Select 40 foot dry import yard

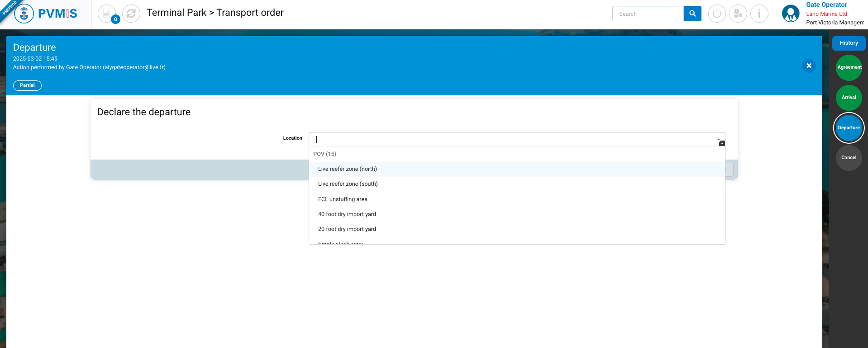pyautogui.click(x=347, y=214)
